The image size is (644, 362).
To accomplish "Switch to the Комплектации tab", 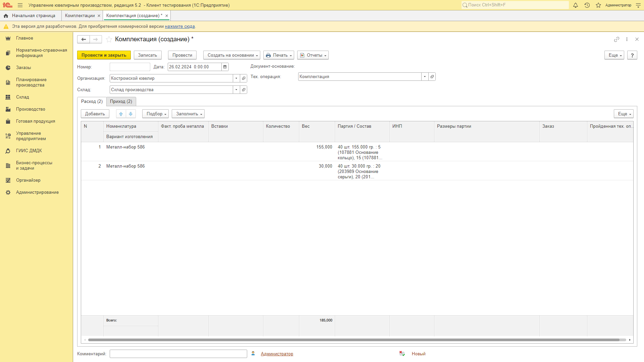I will [80, 16].
